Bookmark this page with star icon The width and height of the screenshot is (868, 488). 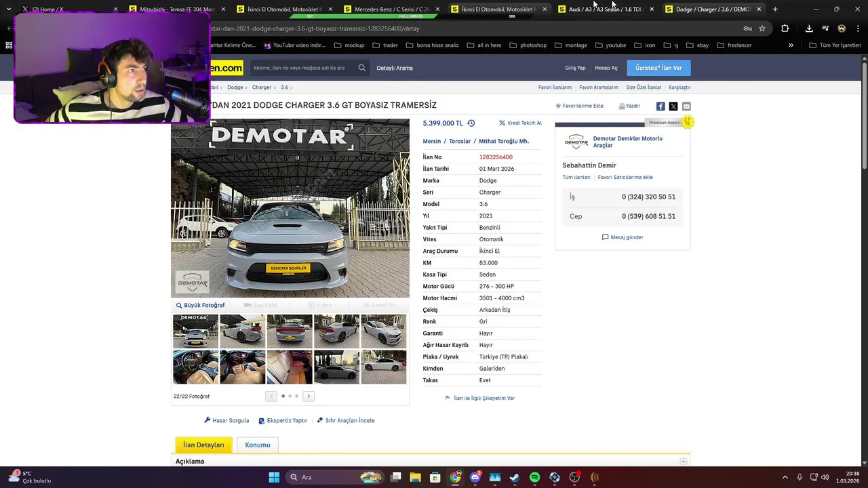[762, 28]
